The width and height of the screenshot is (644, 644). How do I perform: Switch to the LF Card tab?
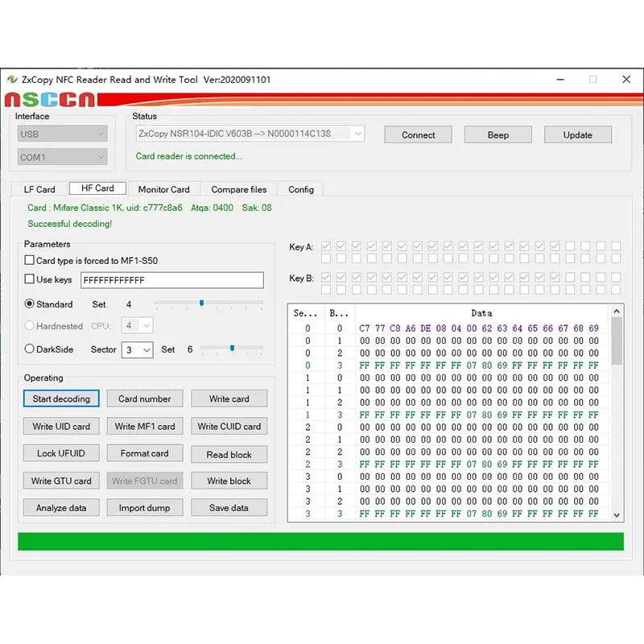[39, 189]
